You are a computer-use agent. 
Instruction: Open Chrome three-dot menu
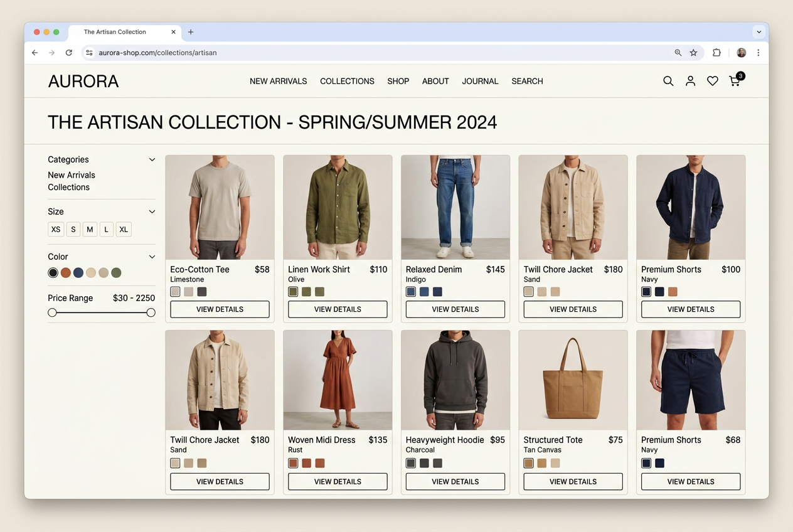(758, 53)
